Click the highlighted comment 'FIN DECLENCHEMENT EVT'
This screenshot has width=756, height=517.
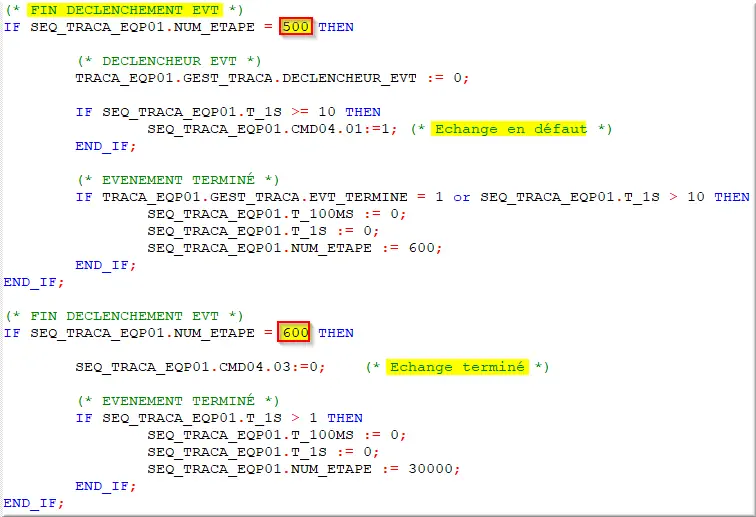point(125,10)
